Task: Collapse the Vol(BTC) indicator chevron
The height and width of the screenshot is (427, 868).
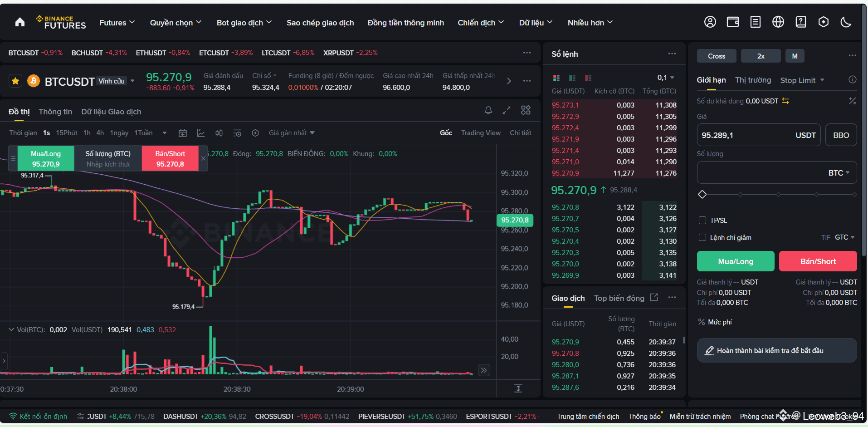Action: 11,329
